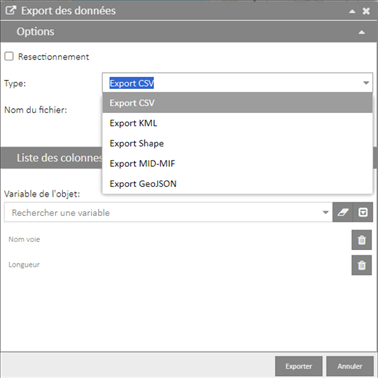Click the export icon beside Export des données title
The width and height of the screenshot is (378, 378).
[10, 11]
